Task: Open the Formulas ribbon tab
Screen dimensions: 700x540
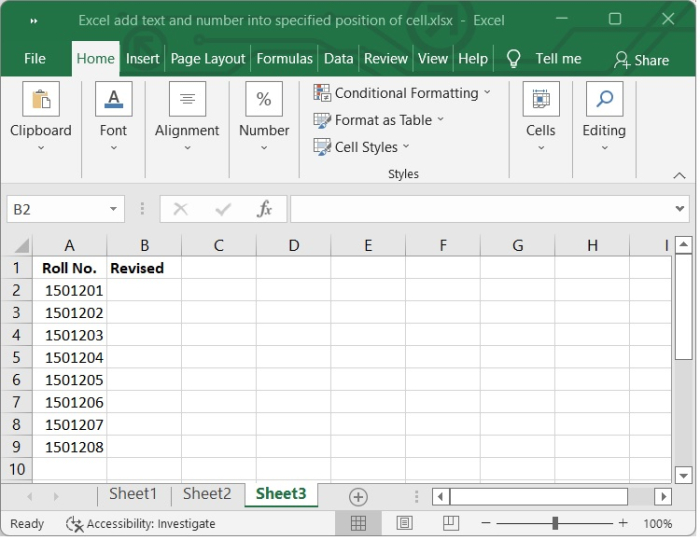Action: [x=284, y=59]
